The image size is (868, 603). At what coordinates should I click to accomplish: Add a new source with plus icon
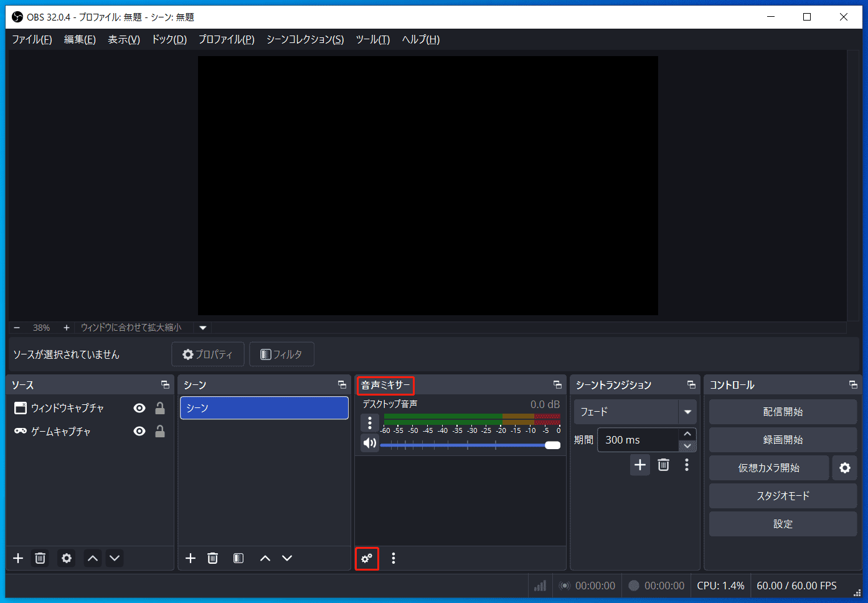[18, 558]
